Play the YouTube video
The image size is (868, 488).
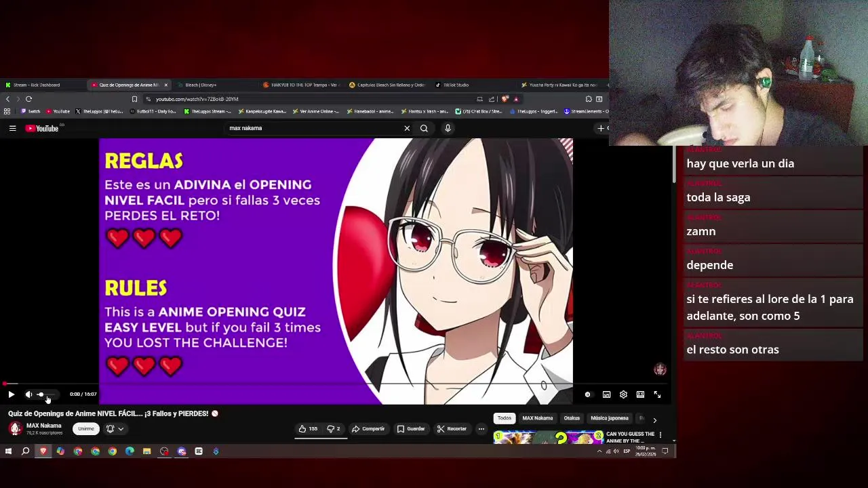tap(11, 394)
